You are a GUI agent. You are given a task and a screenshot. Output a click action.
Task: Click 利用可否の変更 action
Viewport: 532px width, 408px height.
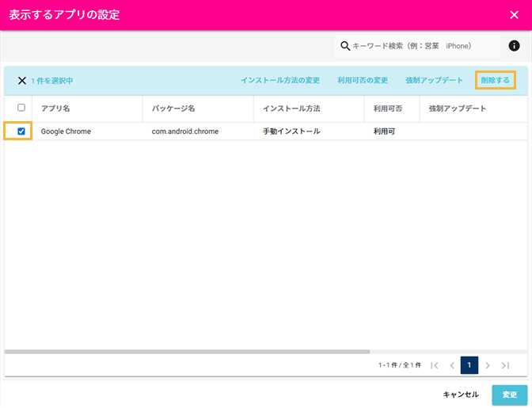(363, 81)
